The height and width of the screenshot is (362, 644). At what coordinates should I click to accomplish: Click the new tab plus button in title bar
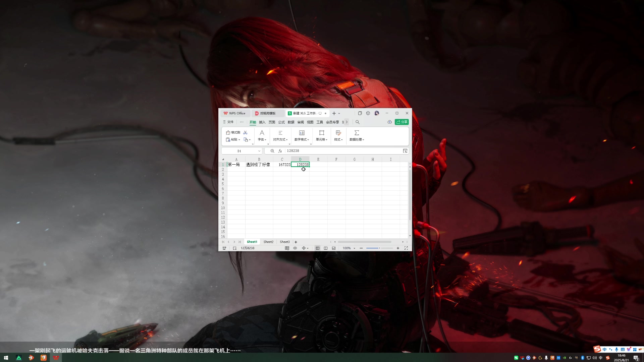click(334, 113)
